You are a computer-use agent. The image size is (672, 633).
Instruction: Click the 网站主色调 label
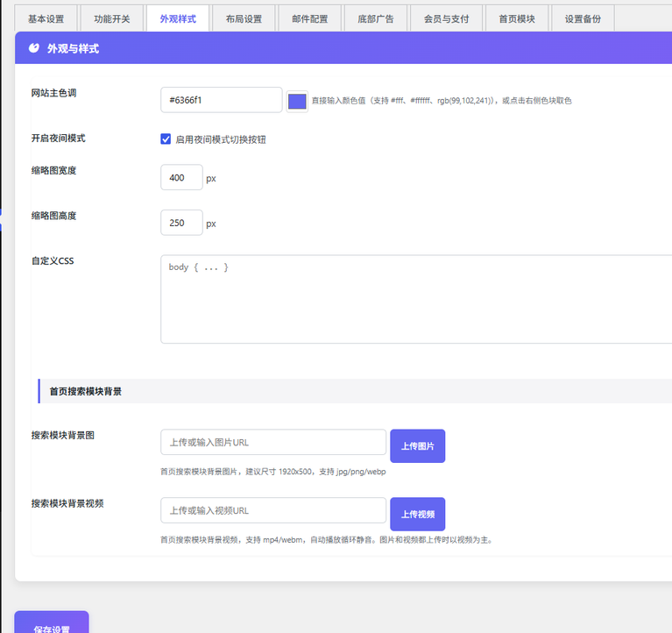(x=54, y=93)
